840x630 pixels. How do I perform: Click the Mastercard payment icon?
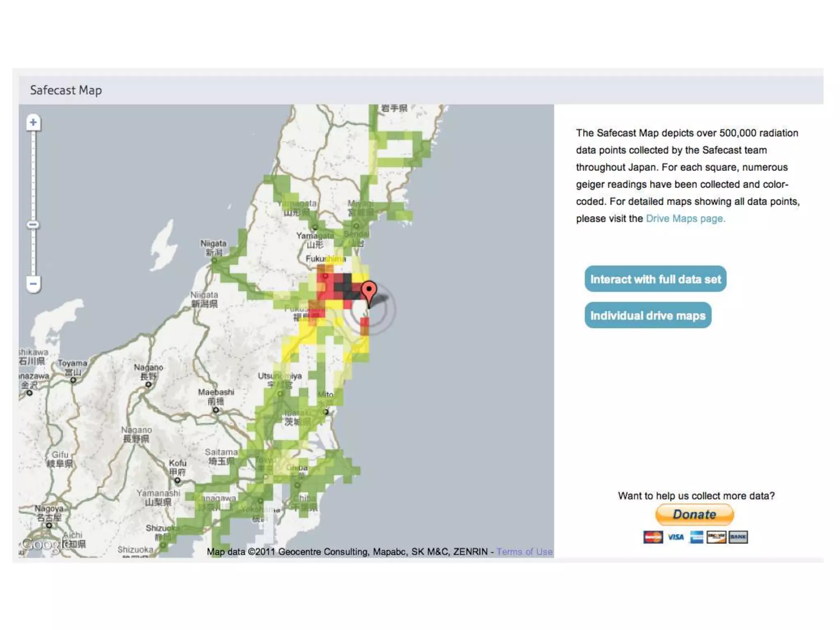(653, 537)
